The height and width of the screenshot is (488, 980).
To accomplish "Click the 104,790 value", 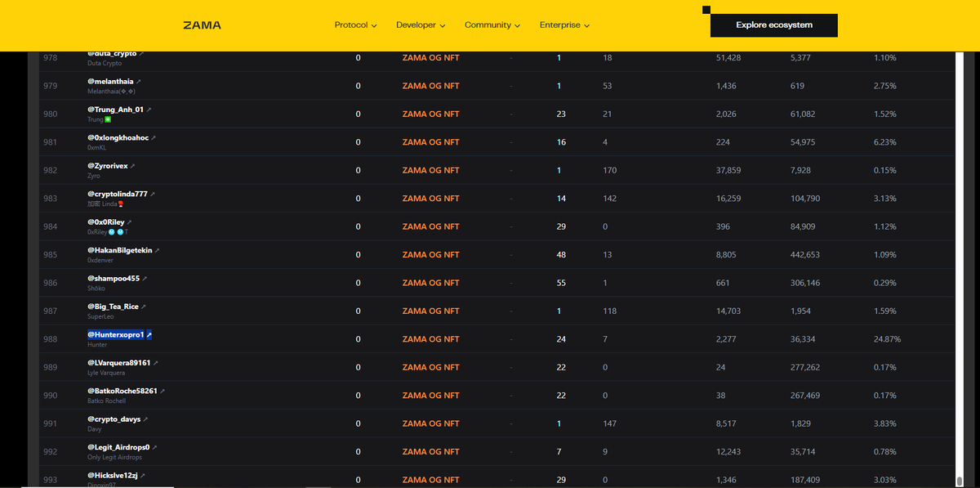I will coord(805,199).
